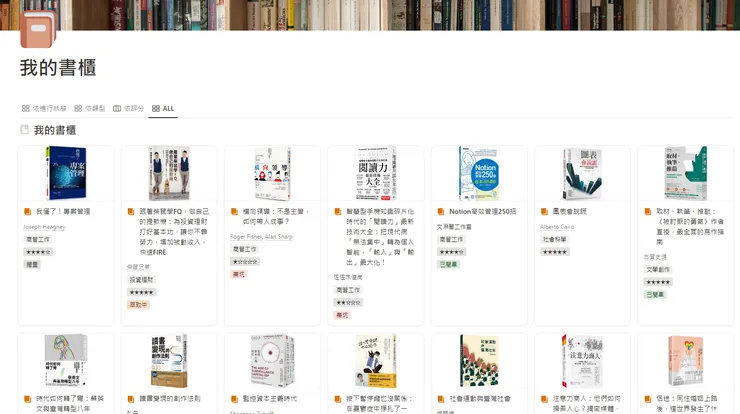The height and width of the screenshot is (414, 740).
Task: Open author link Roger Fisher
Action: pyautogui.click(x=246, y=237)
